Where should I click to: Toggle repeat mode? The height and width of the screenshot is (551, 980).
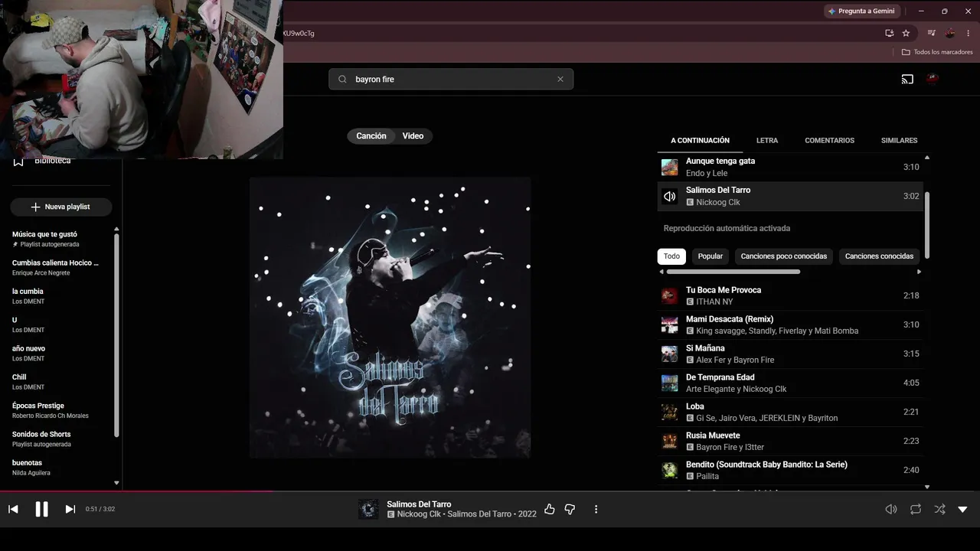click(x=915, y=509)
